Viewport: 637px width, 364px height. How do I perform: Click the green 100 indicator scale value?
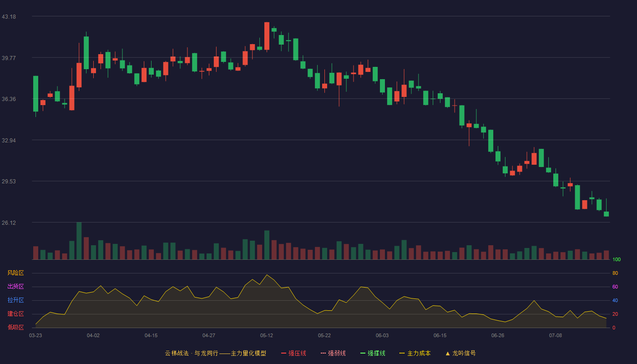pyautogui.click(x=617, y=259)
